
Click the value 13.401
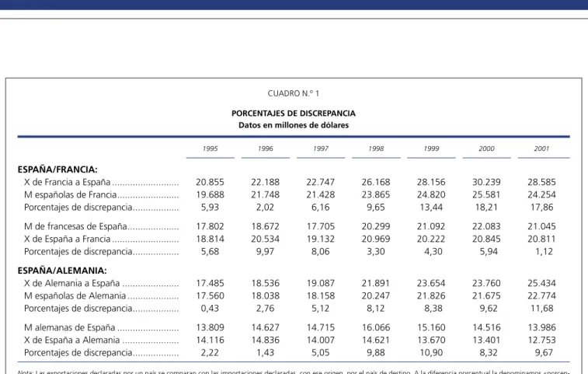click(486, 341)
